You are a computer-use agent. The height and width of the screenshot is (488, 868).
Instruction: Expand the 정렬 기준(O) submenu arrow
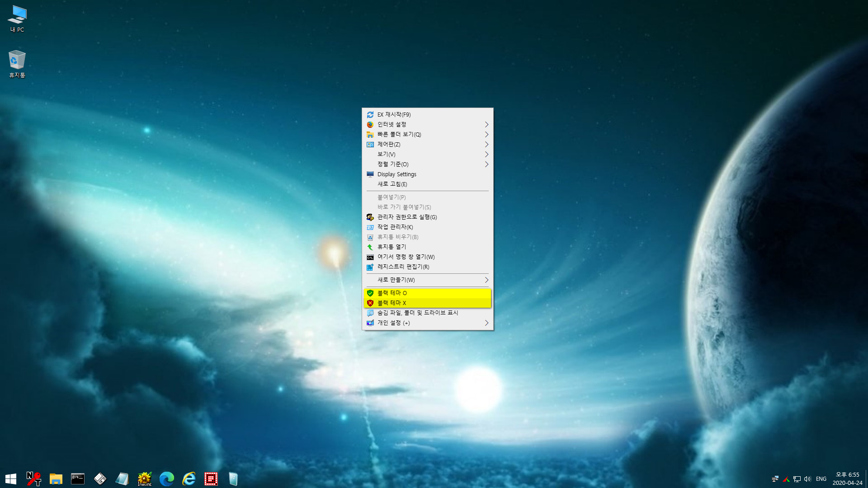coord(486,164)
